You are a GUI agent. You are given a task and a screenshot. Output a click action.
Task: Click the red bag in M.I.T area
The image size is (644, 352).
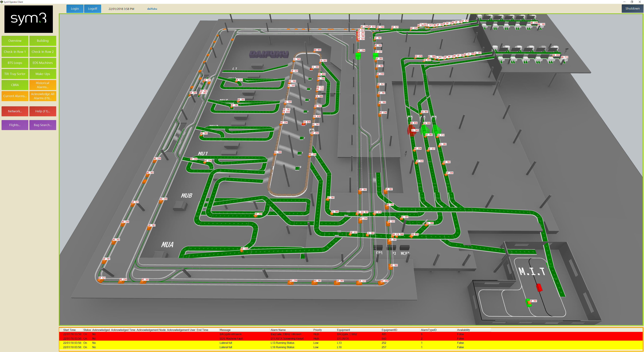click(x=539, y=287)
